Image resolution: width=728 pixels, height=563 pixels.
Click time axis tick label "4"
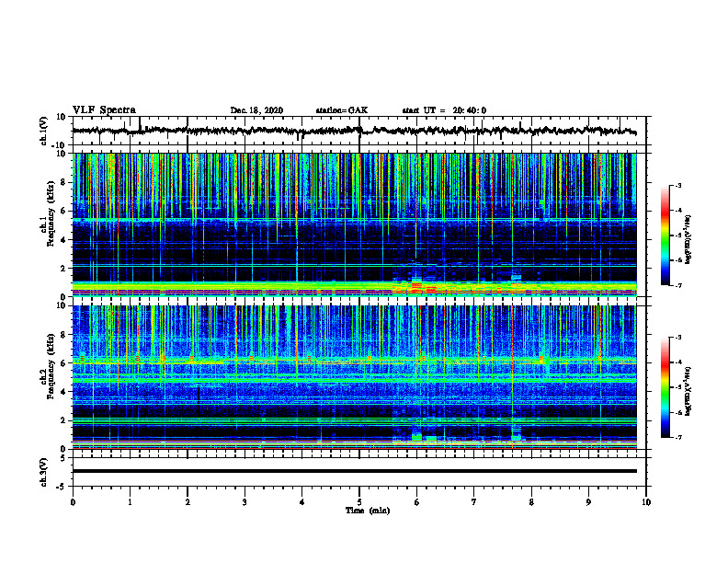pos(301,502)
